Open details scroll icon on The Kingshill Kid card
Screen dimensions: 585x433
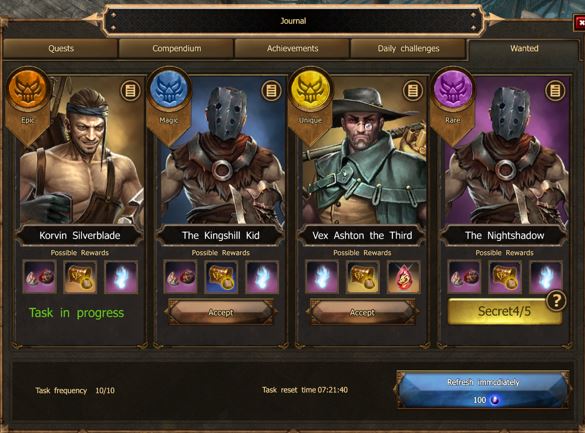[x=271, y=90]
